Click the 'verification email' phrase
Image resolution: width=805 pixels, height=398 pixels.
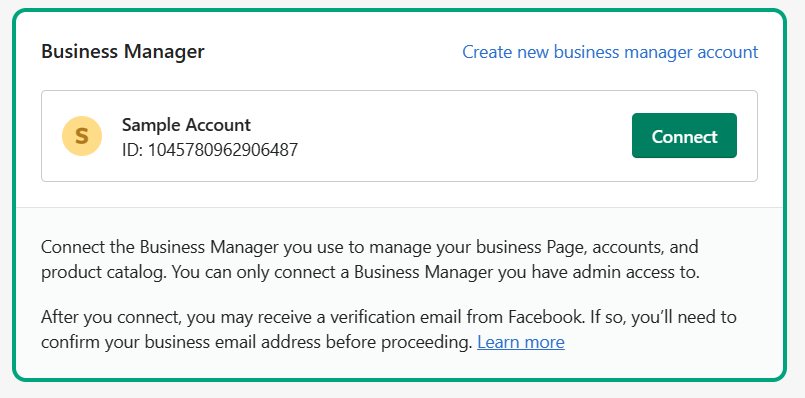(395, 317)
